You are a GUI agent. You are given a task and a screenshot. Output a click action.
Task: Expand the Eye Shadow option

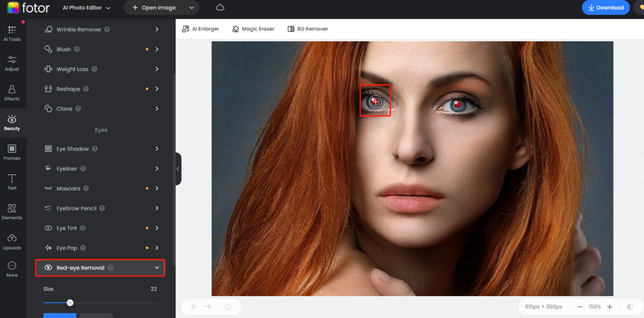tap(157, 148)
